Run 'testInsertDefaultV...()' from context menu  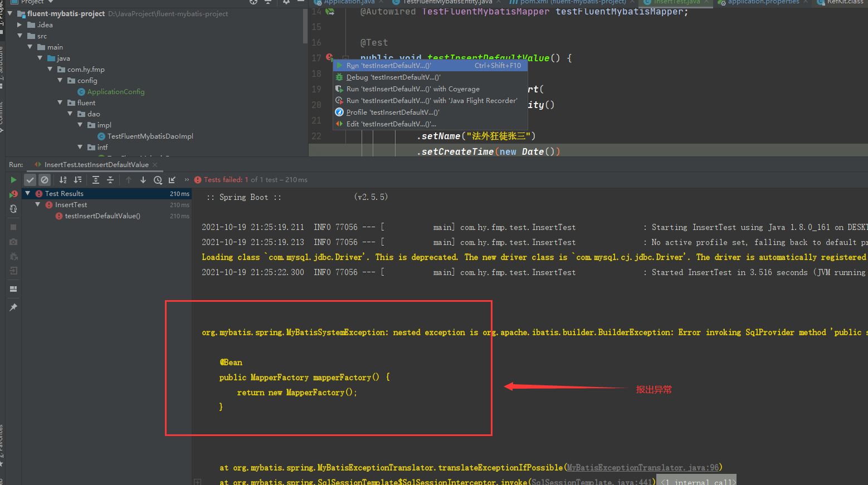coord(430,66)
